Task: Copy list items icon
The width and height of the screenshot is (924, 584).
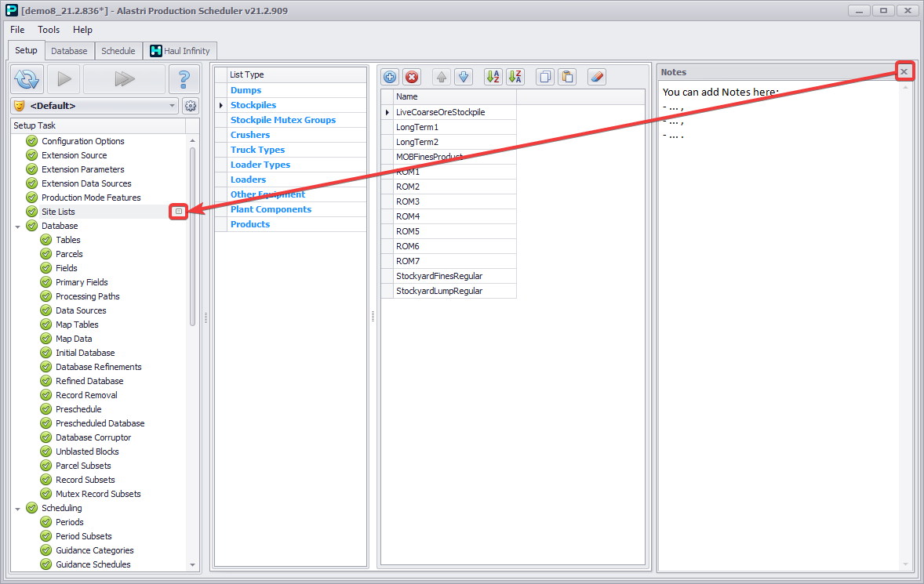Action: [x=545, y=77]
